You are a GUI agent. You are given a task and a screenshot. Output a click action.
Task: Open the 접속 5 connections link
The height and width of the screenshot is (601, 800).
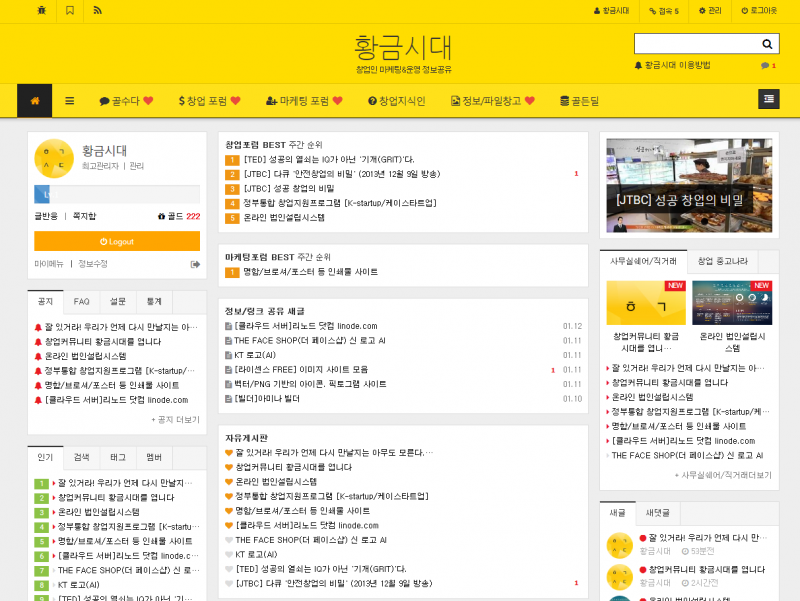pyautogui.click(x=664, y=11)
